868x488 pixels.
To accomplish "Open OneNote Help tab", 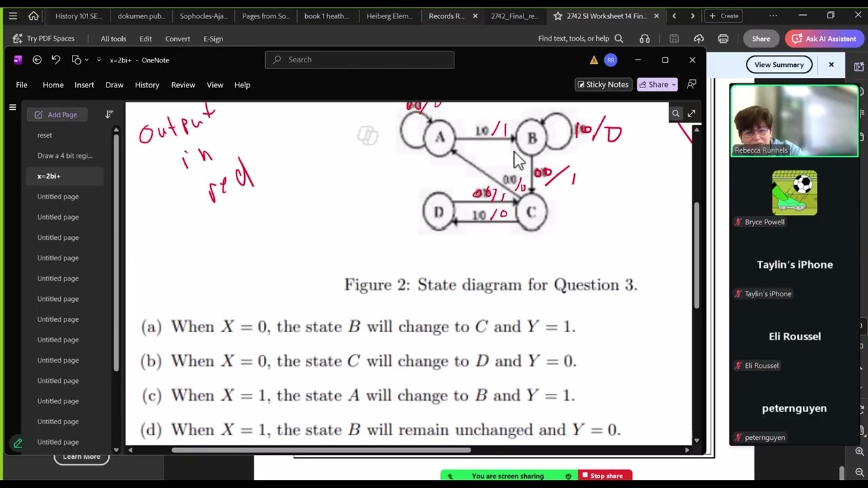I will 242,85.
